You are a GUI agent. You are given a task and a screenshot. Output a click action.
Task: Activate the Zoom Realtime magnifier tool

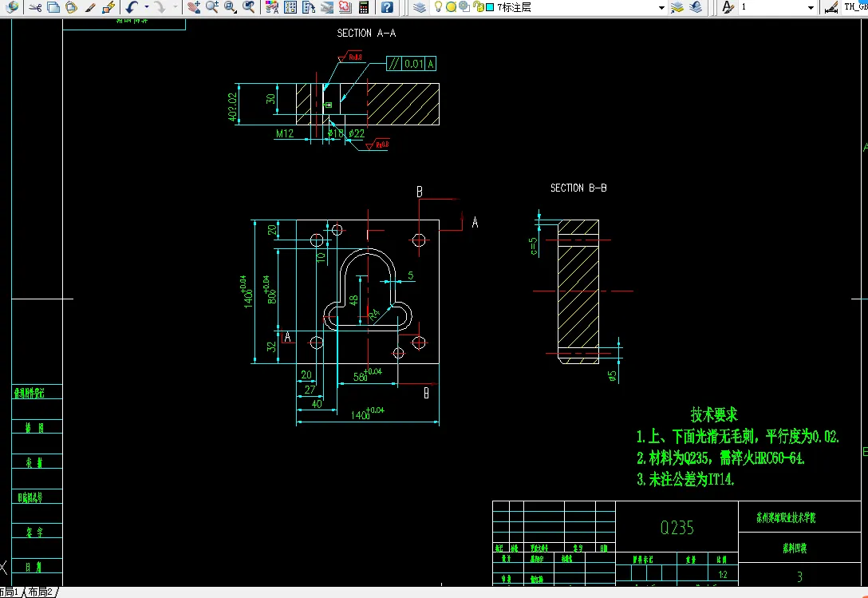[212, 7]
